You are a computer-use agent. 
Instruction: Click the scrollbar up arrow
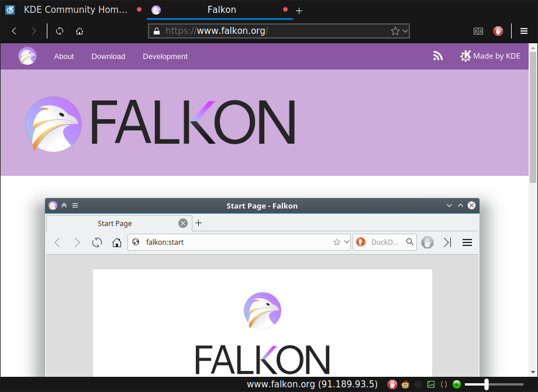tap(533, 48)
